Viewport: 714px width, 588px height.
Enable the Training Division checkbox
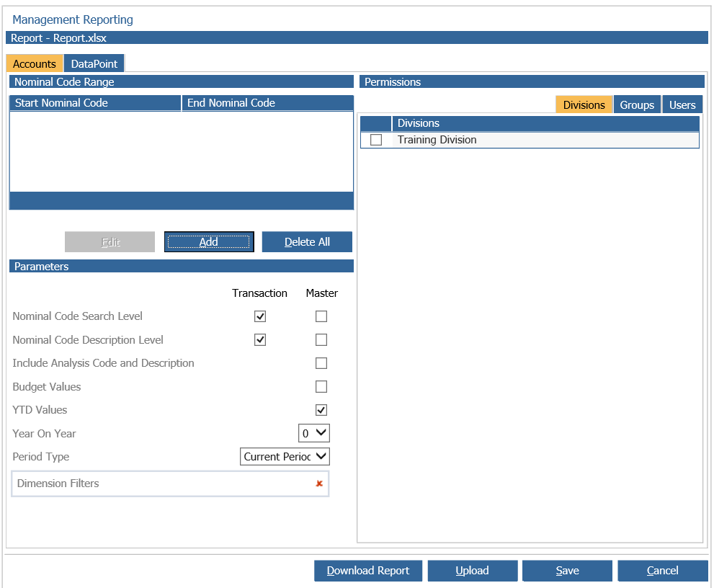coord(375,140)
